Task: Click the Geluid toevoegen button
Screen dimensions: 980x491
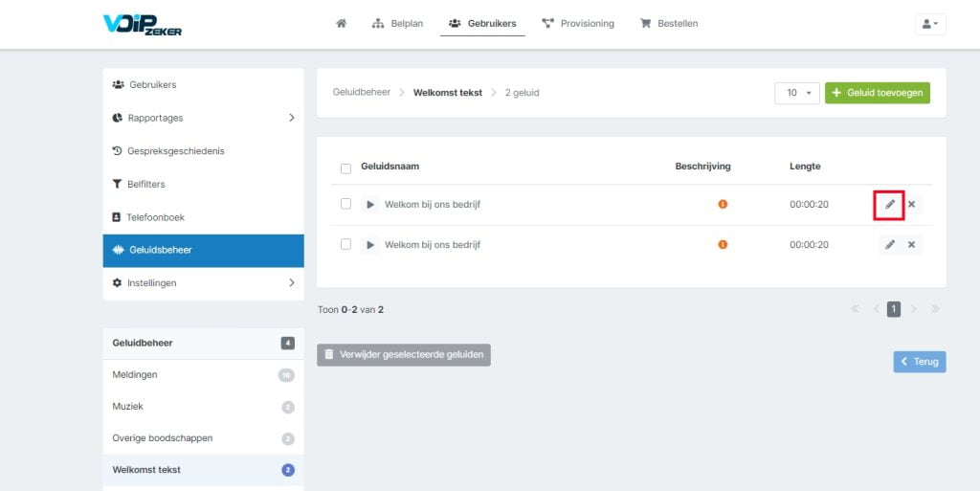Action: [878, 93]
